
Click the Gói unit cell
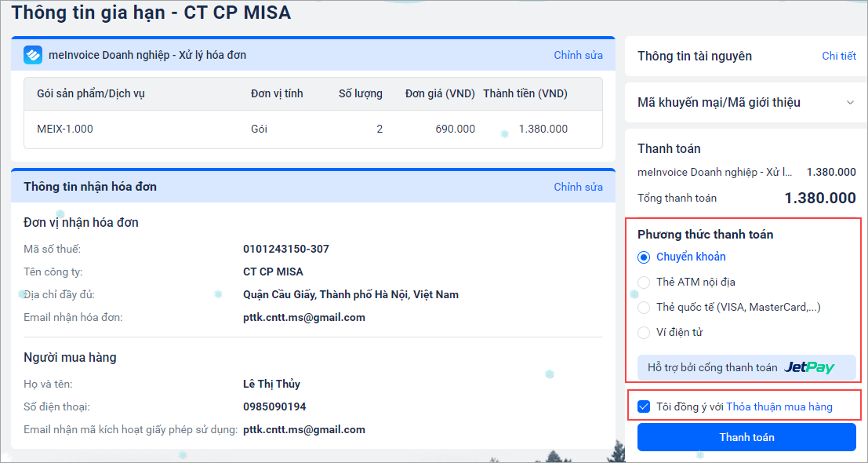point(259,129)
